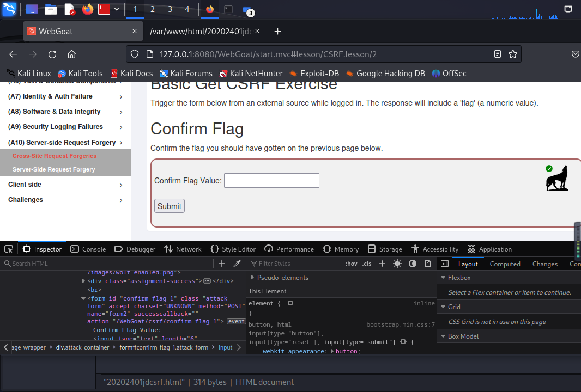Viewport: 581px width, 392px height.
Task: Open the Exploit-DB bookmark
Action: point(314,73)
